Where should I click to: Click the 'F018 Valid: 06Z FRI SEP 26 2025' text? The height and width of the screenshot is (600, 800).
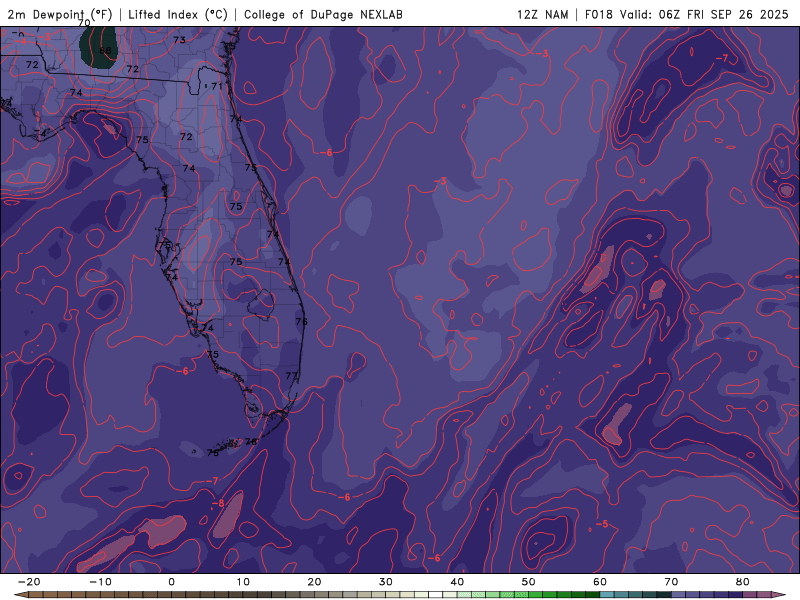pyautogui.click(x=687, y=14)
